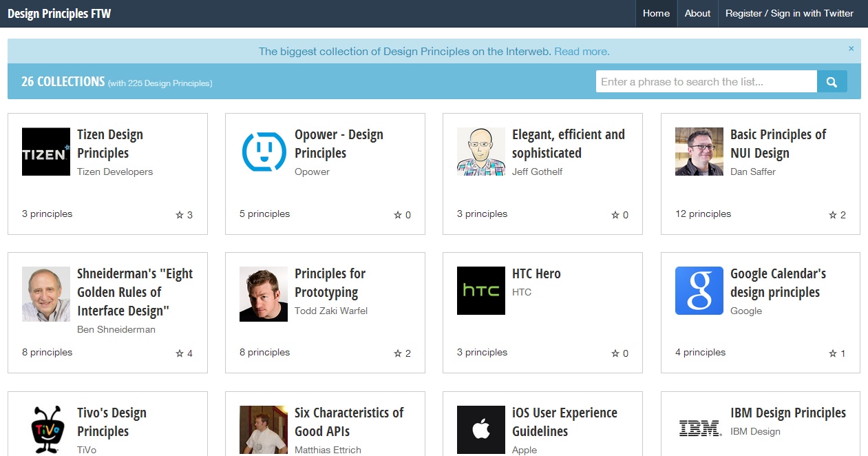Dismiss the banner with the close icon
Image resolution: width=868 pixels, height=456 pixels.
click(851, 49)
